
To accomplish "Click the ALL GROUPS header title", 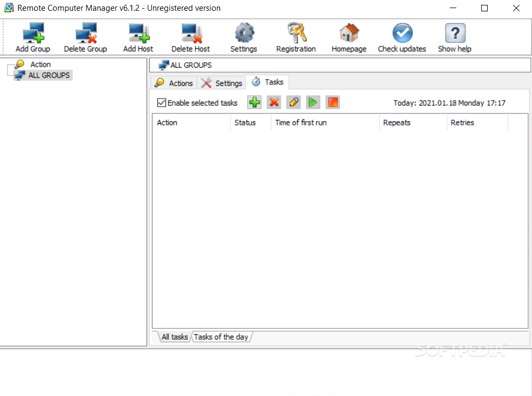I will pyautogui.click(x=191, y=65).
